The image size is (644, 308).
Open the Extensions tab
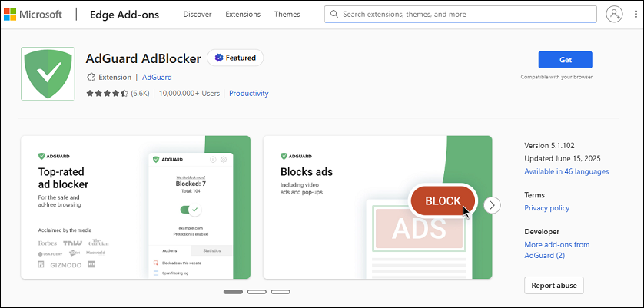(x=243, y=15)
